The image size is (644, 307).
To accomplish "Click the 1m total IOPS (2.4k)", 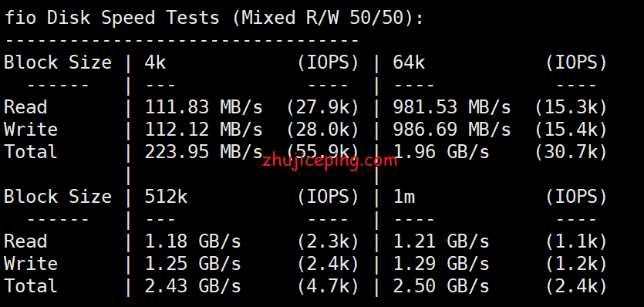I will coord(577,286).
